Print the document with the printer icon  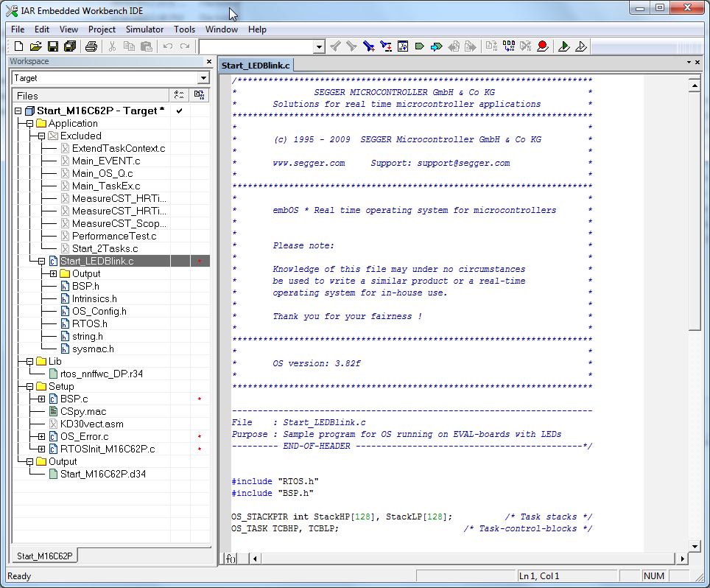point(91,46)
